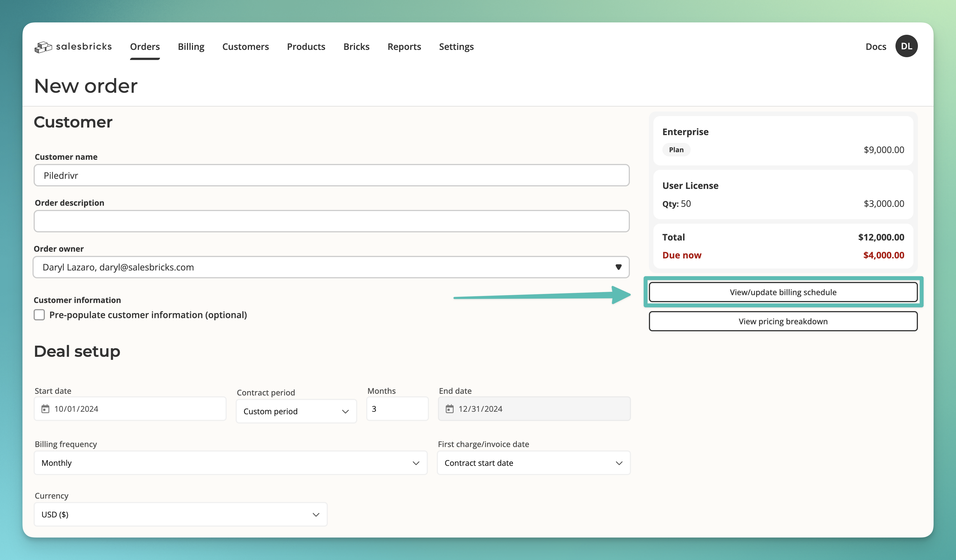Image resolution: width=956 pixels, height=560 pixels.
Task: Open the Docs link
Action: (876, 47)
